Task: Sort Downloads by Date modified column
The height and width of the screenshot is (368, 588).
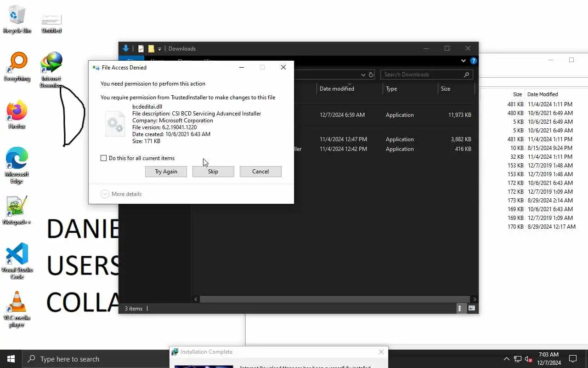Action: pos(350,89)
